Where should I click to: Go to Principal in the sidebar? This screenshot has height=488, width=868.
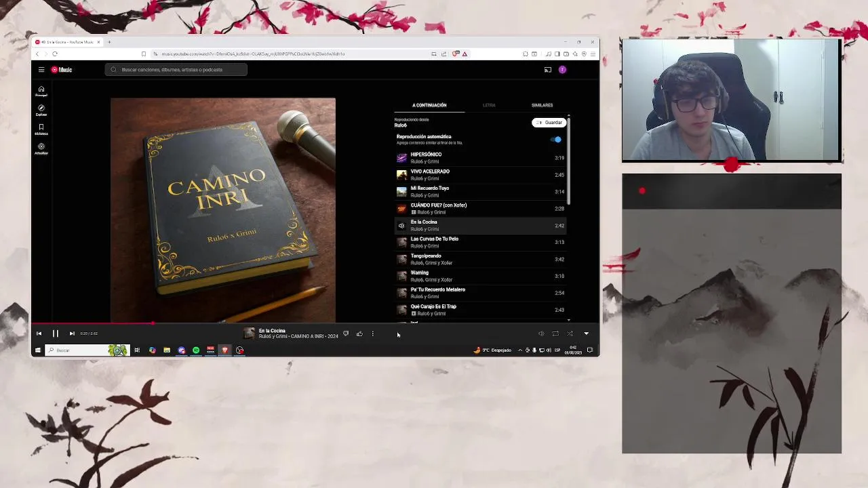[x=41, y=91]
